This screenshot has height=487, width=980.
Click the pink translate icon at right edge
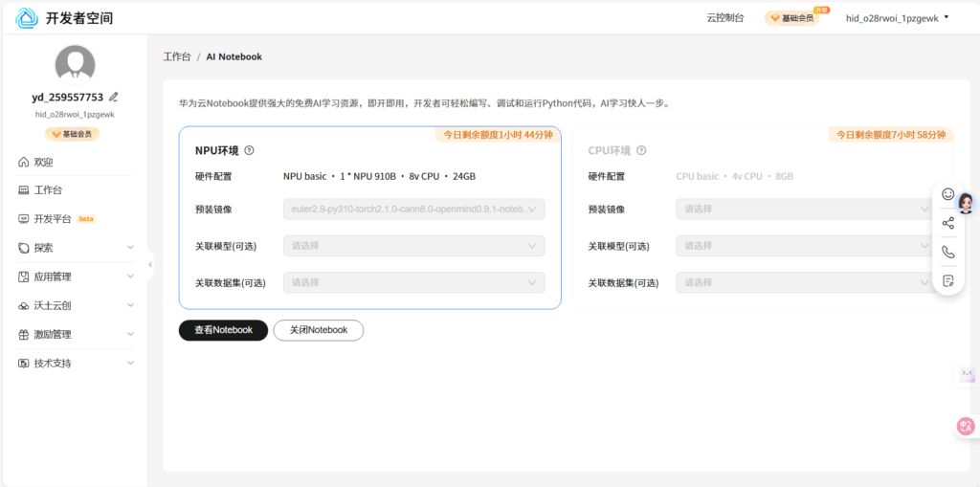[967, 427]
